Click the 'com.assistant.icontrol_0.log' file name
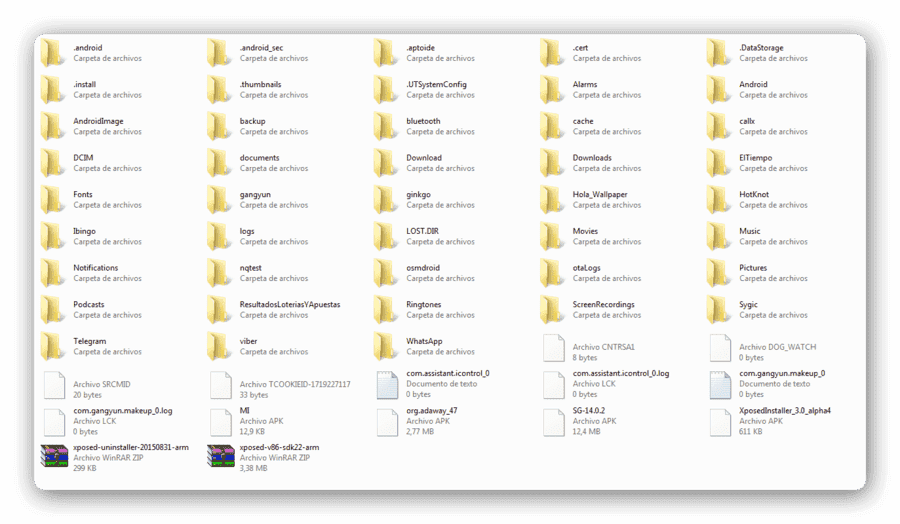The width and height of the screenshot is (900, 524). point(620,374)
